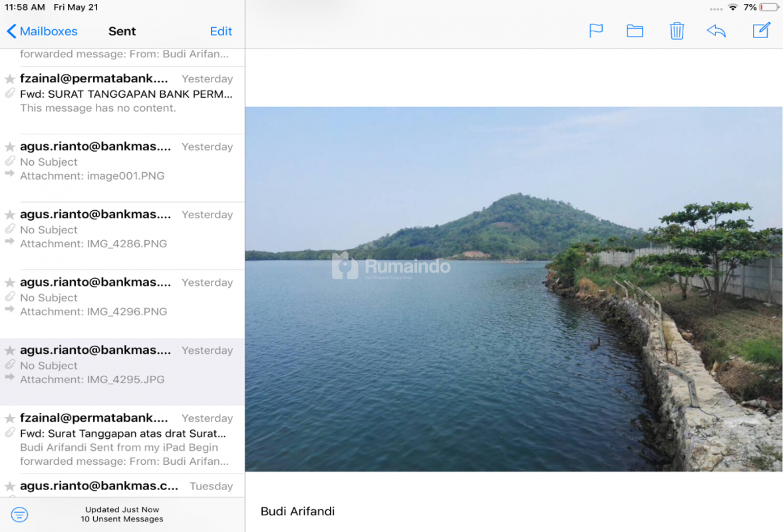Tap the lake photo attachment

514,289
